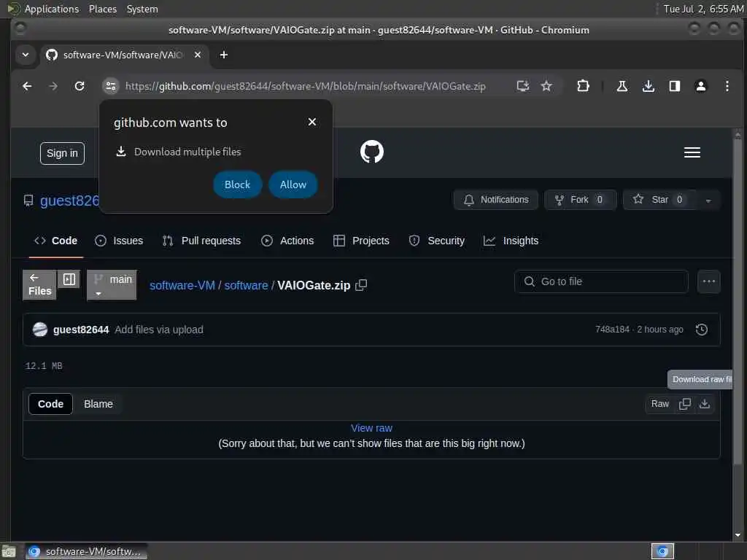Viewport: 747px width, 560px height.
Task: Open the Chromium three-dot menu
Action: 727,86
